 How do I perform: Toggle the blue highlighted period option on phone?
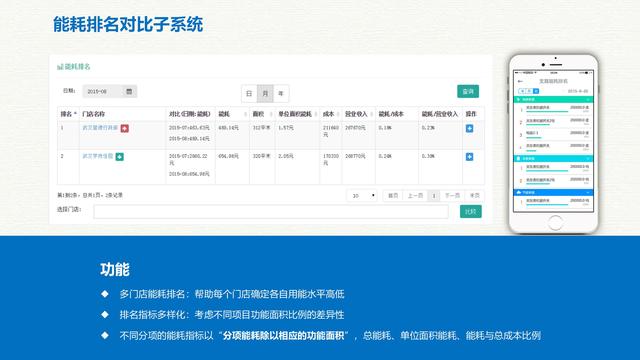click(x=536, y=91)
